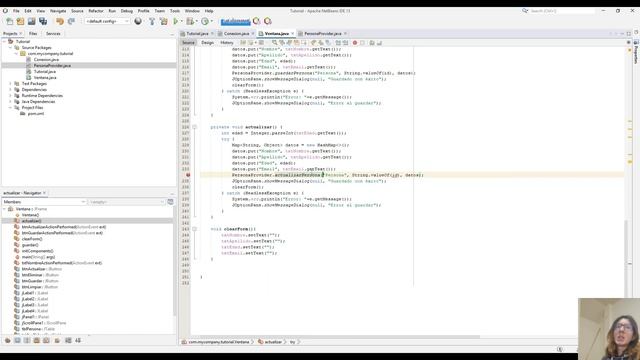Toggle Show Static Members filter in Navigator
This screenshot has height=360, width=640.
(27, 340)
